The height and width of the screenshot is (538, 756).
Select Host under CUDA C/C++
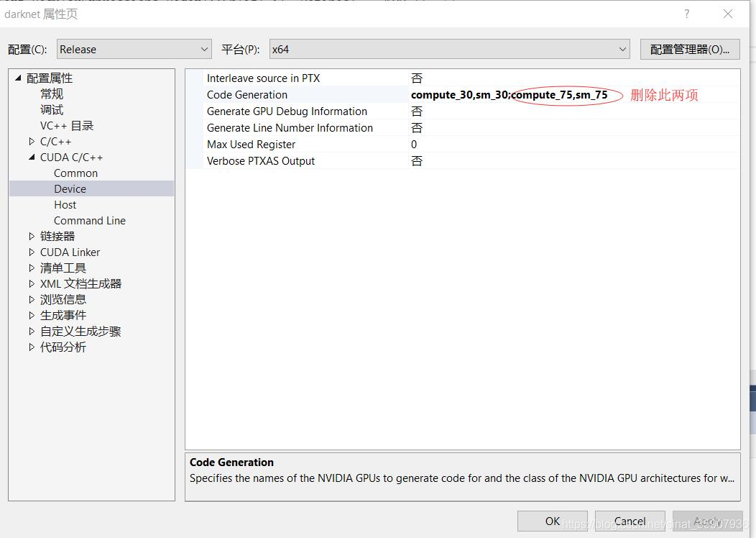click(65, 204)
